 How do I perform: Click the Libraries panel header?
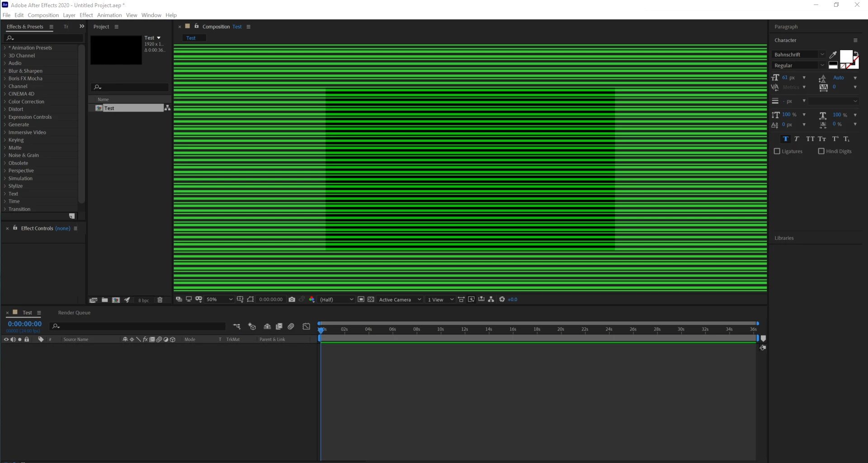point(784,238)
